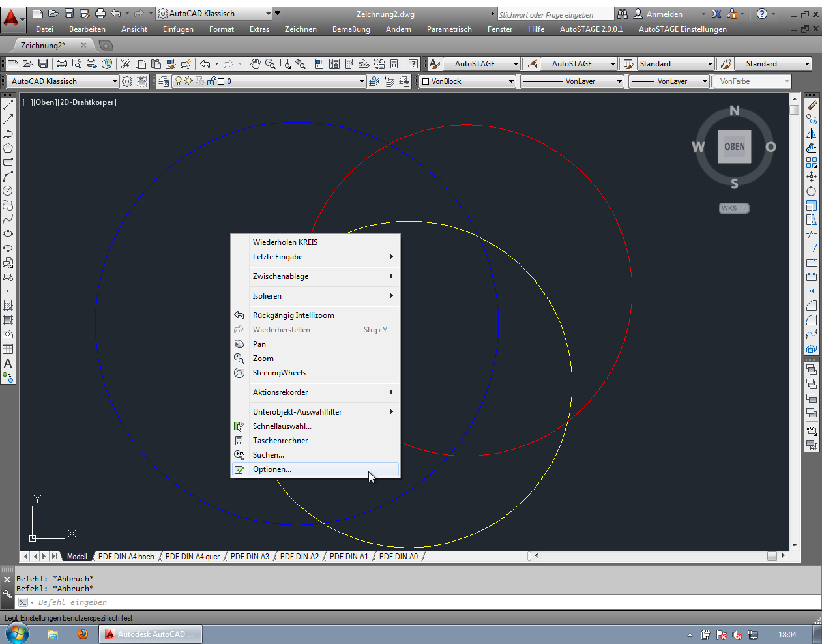Open the Plot printer icon
The image size is (822, 644).
(62, 64)
